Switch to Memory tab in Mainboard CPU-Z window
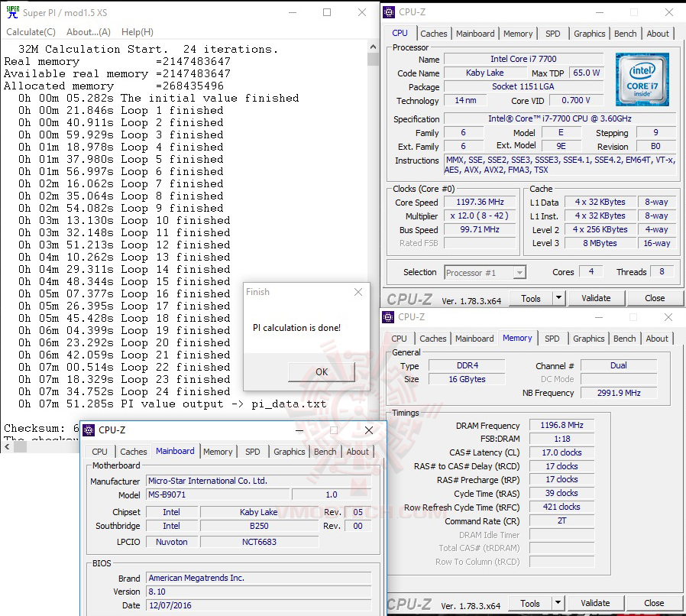 click(x=218, y=452)
